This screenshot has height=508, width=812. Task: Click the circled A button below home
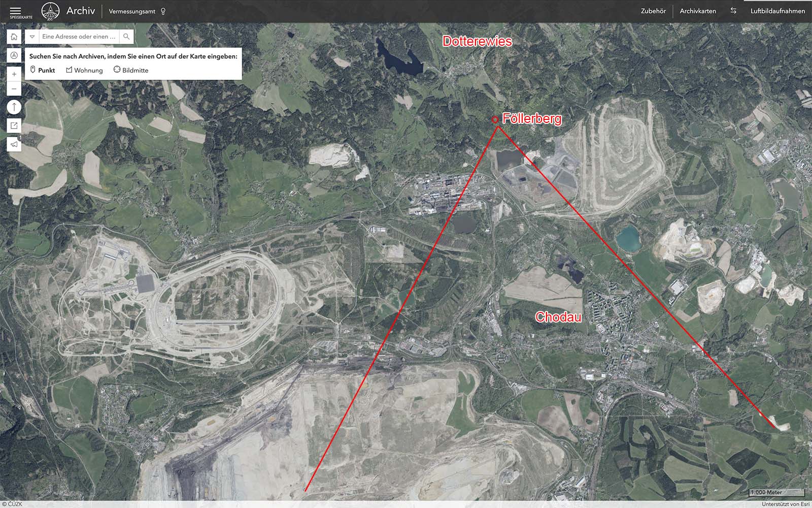tap(14, 55)
